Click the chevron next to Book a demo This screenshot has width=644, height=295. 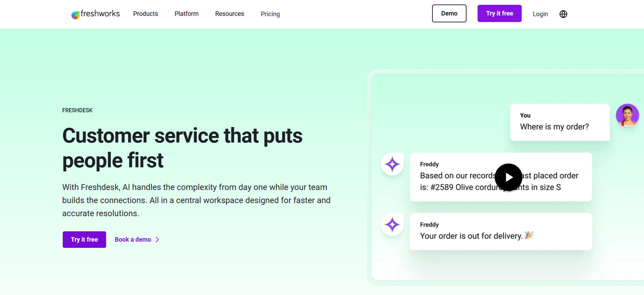157,240
